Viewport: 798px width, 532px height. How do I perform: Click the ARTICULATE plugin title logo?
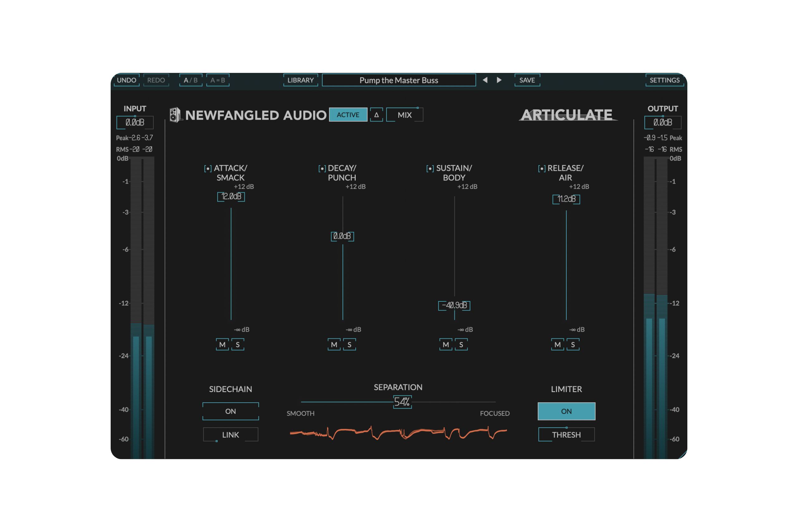pos(568,115)
